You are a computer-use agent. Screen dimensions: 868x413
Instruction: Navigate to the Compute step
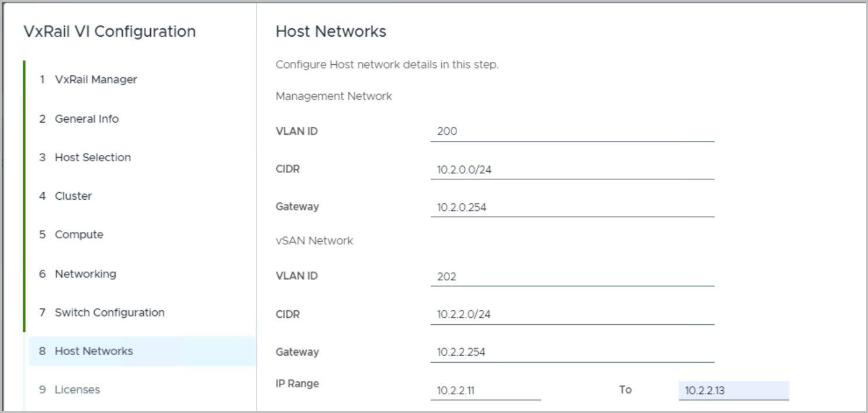79,234
